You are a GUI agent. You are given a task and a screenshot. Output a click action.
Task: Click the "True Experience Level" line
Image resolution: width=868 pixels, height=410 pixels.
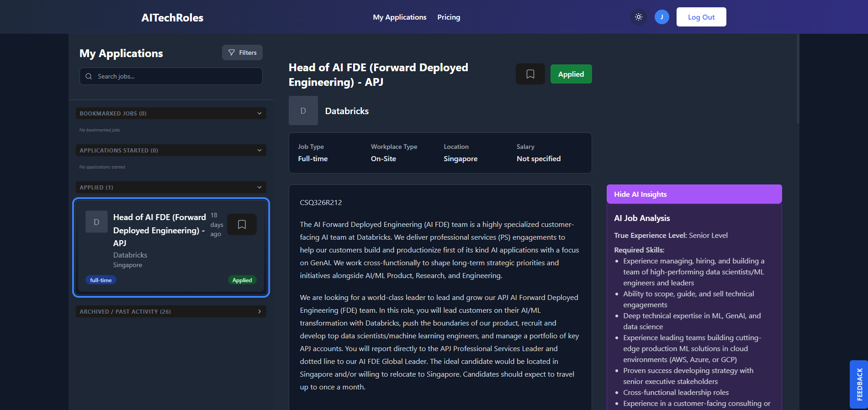coord(671,235)
